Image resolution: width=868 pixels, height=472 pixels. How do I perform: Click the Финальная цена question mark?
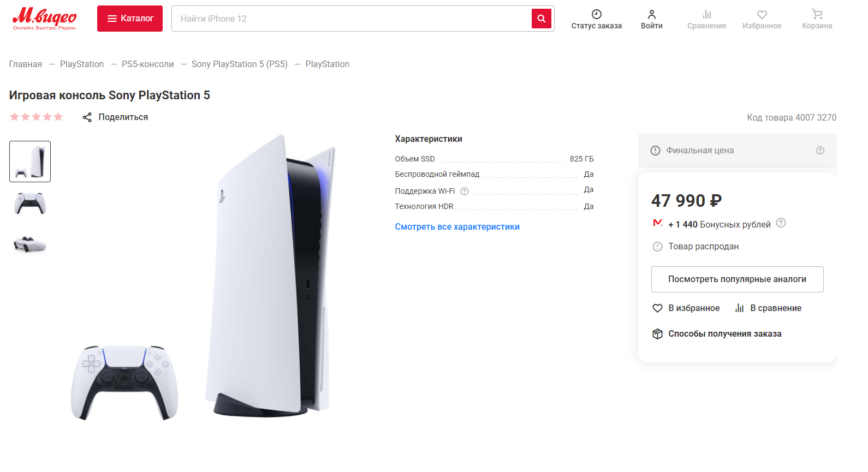[x=820, y=151]
